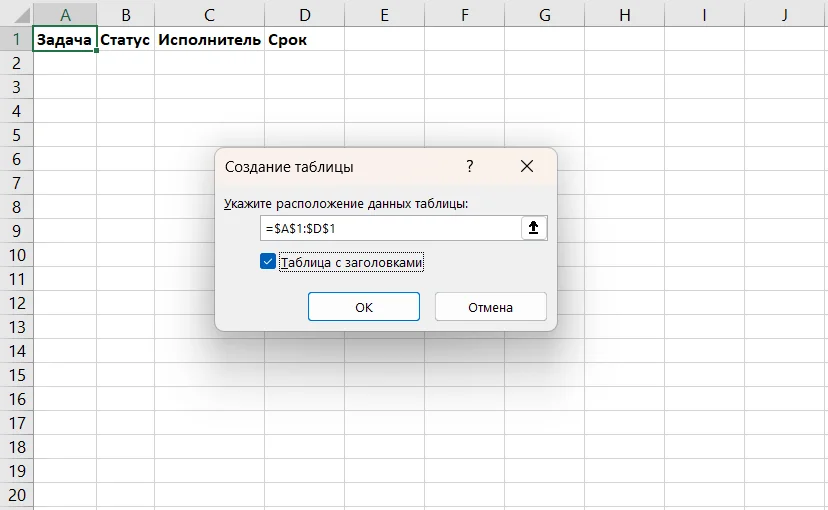Open the help question mark in dialog
This screenshot has height=510, width=828.
tap(469, 166)
